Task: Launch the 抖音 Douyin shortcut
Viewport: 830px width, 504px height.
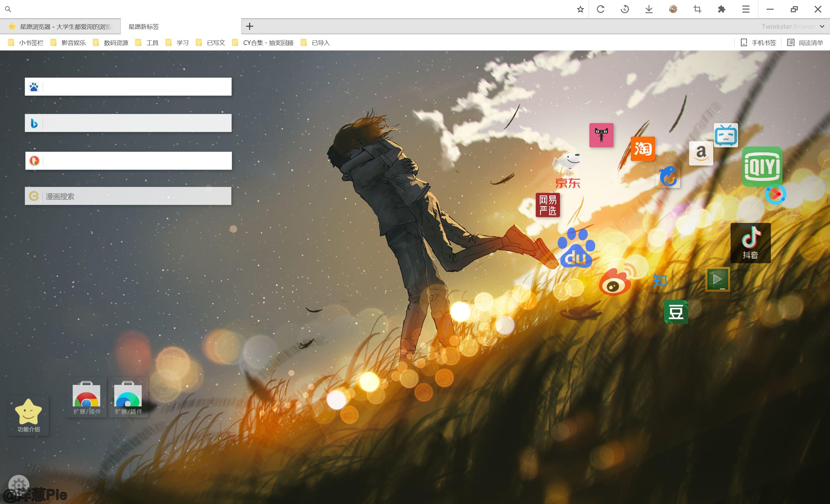Action: click(750, 242)
